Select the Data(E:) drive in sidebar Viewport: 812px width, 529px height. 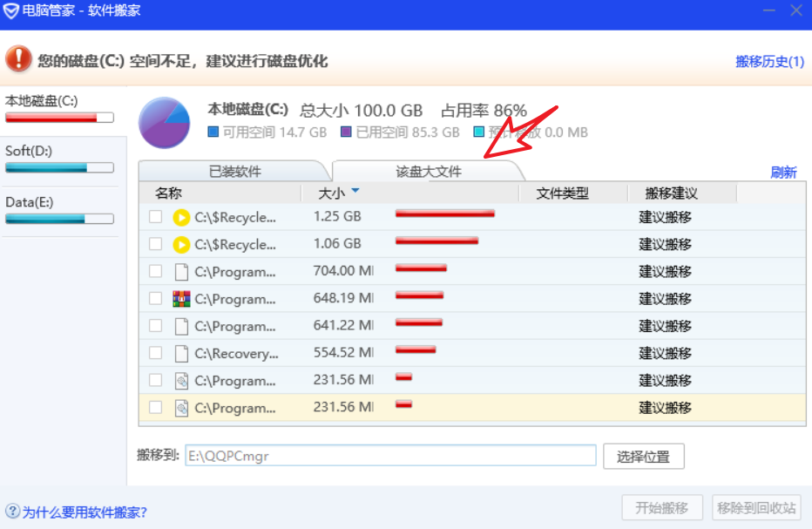click(x=59, y=212)
